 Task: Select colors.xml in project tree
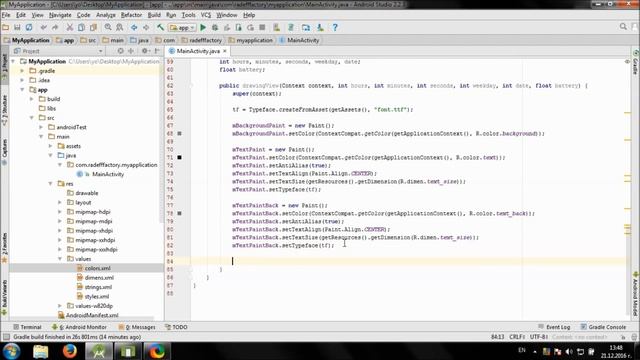point(98,268)
